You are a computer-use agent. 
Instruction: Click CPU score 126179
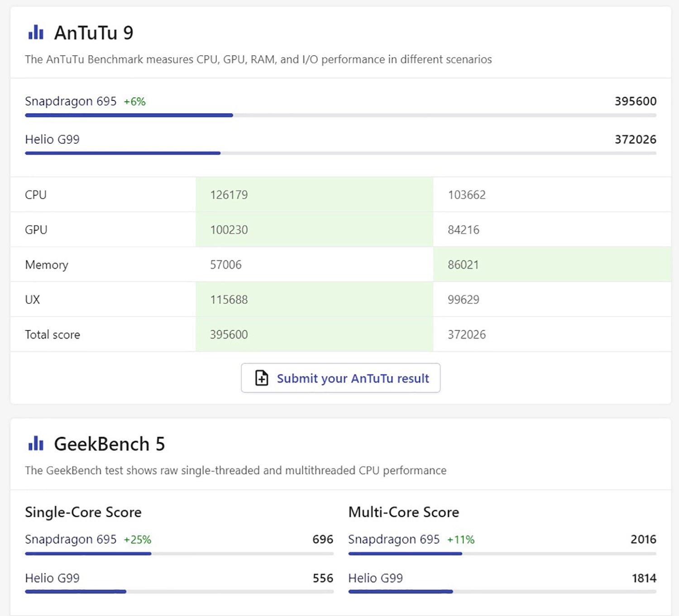coord(229,195)
